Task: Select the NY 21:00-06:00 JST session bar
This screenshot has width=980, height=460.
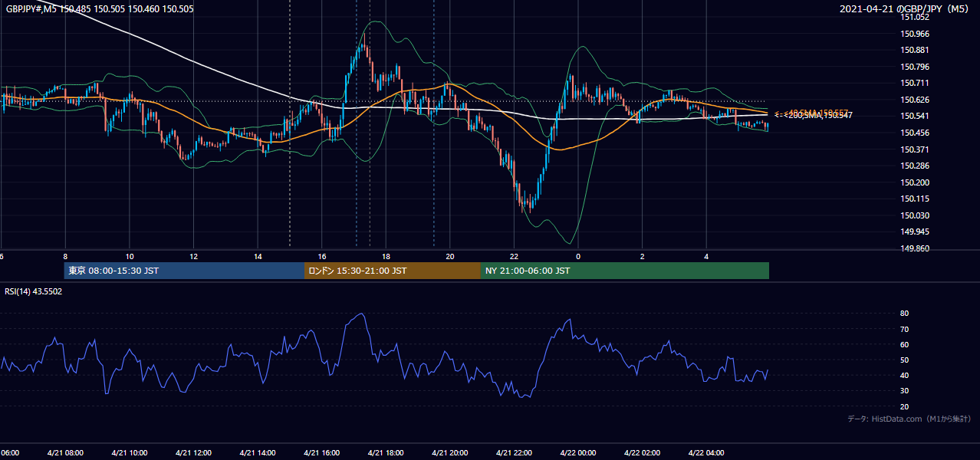Action: tap(625, 271)
